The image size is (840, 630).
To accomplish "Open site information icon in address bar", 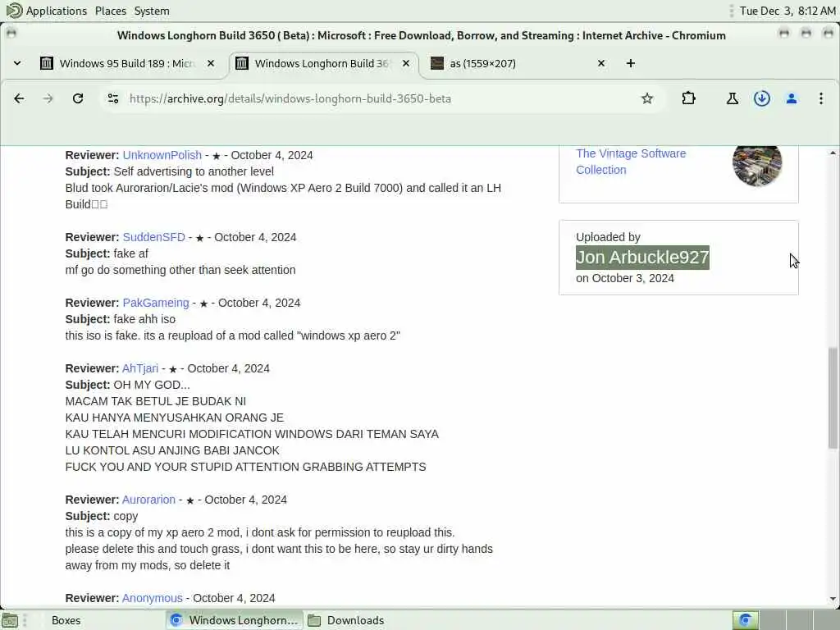I will pyautogui.click(x=113, y=98).
